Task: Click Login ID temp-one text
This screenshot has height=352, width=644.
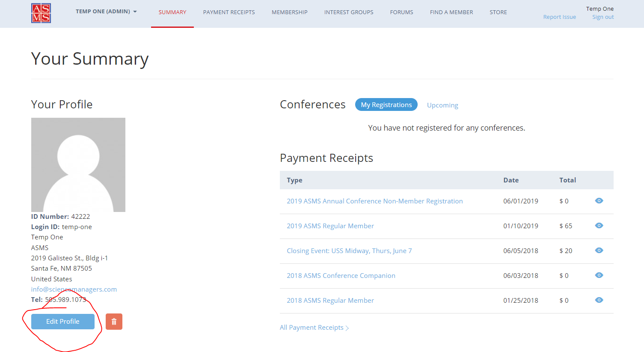Action: coord(62,227)
